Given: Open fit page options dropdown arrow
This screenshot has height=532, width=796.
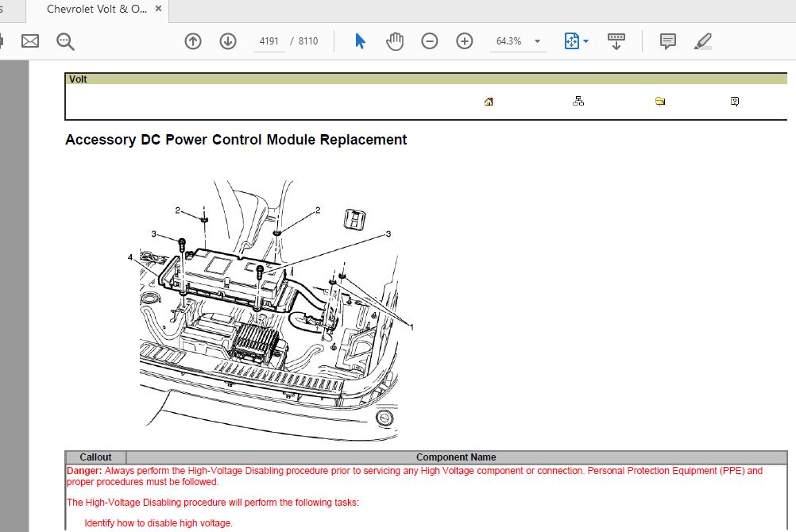Looking at the screenshot, I should pos(585,41).
